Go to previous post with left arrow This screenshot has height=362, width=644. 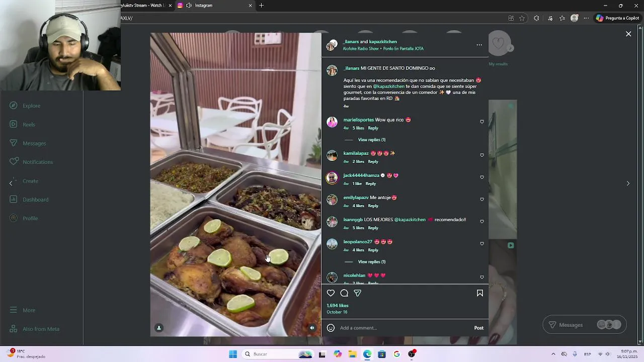tap(11, 184)
